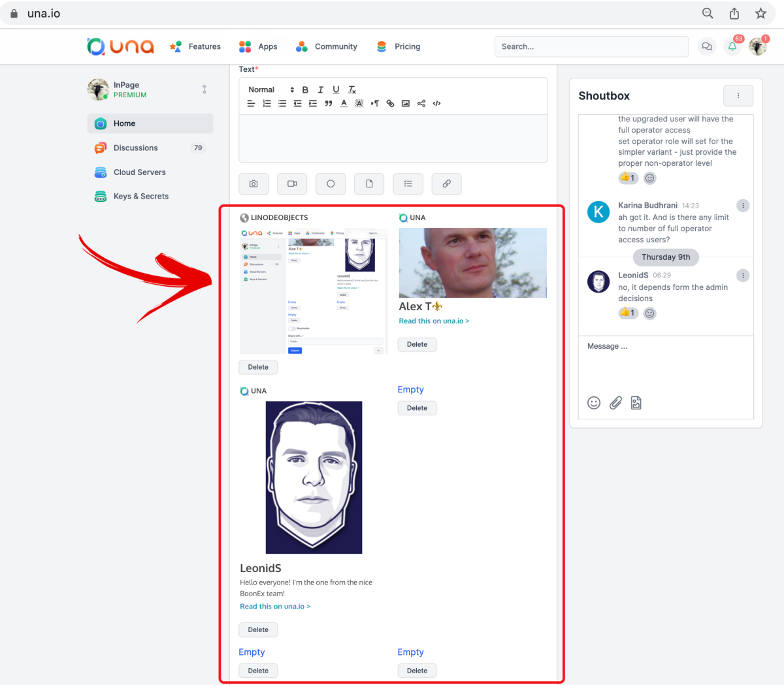Click the emoji smiley icon in Shoutbox
Viewport: 784px width, 685px height.
[x=594, y=403]
